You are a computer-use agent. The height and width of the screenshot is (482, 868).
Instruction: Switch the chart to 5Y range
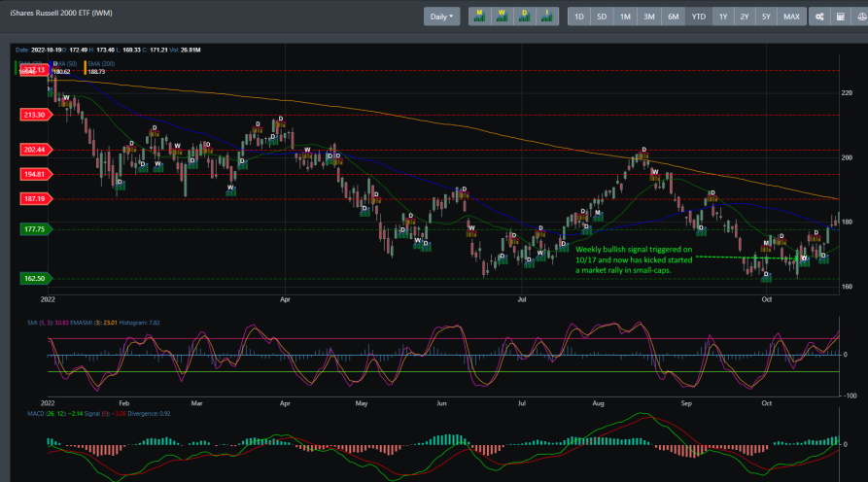click(x=766, y=17)
